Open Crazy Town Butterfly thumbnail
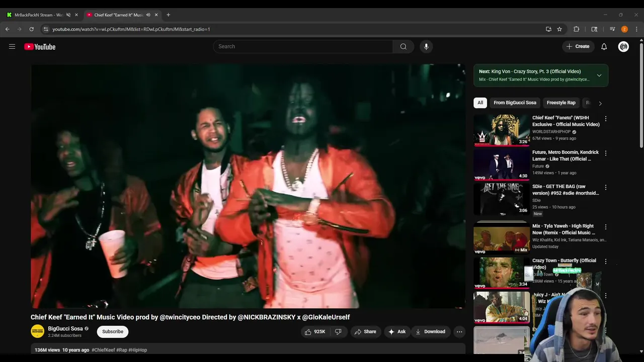This screenshot has height=362, width=644. click(x=502, y=273)
